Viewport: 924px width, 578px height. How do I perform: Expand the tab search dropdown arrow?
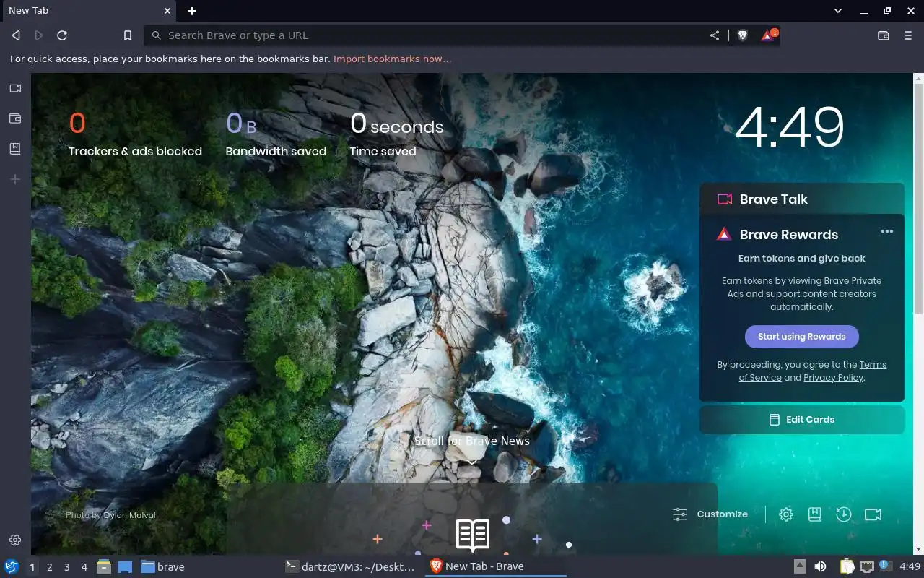point(838,11)
